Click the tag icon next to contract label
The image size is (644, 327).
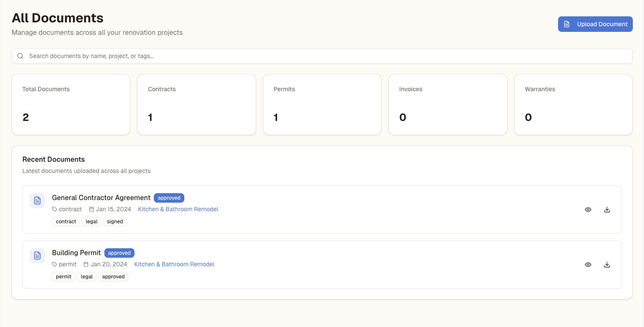(x=55, y=209)
